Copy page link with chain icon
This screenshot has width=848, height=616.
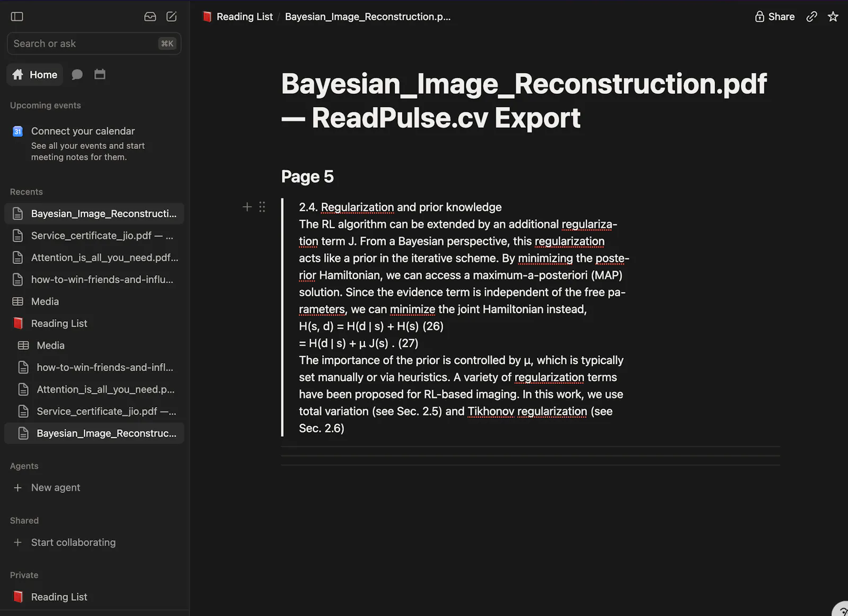tap(811, 16)
